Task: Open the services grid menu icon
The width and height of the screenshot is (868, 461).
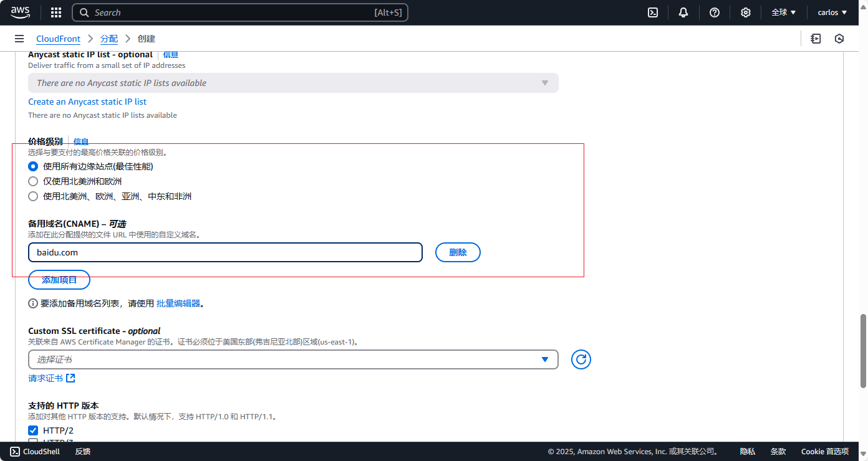Action: (56, 12)
